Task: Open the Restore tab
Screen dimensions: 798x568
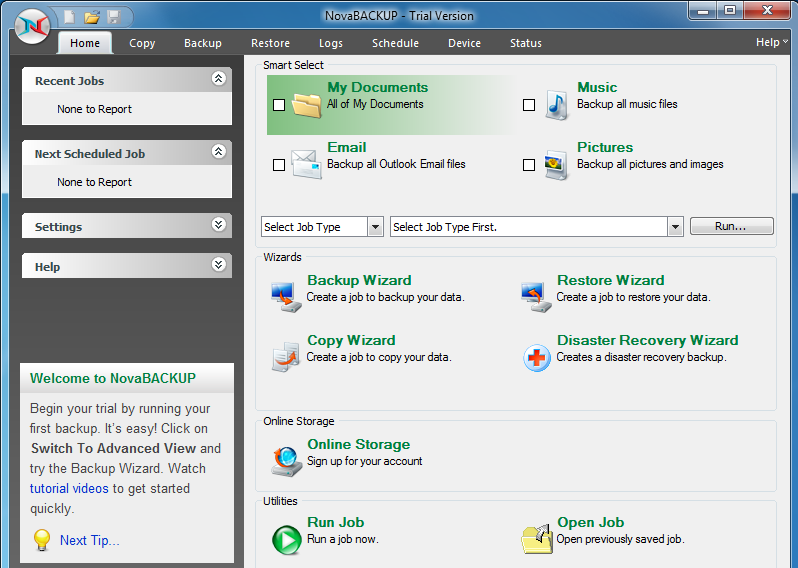Action: 270,43
